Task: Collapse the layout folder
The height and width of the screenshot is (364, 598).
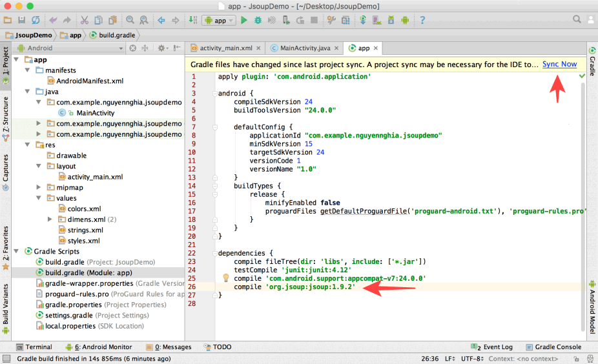Action: tap(39, 166)
